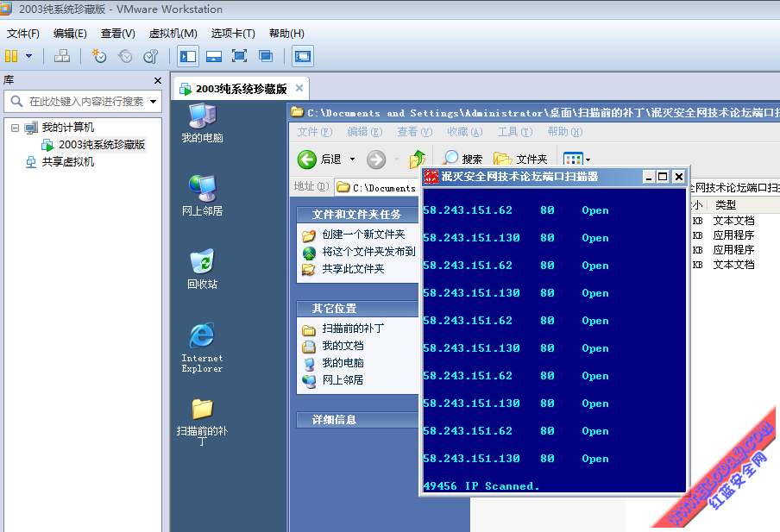Image resolution: width=780 pixels, height=532 pixels.
Task: Collapse the 文件和文件夹任务 task section
Action: [357, 215]
